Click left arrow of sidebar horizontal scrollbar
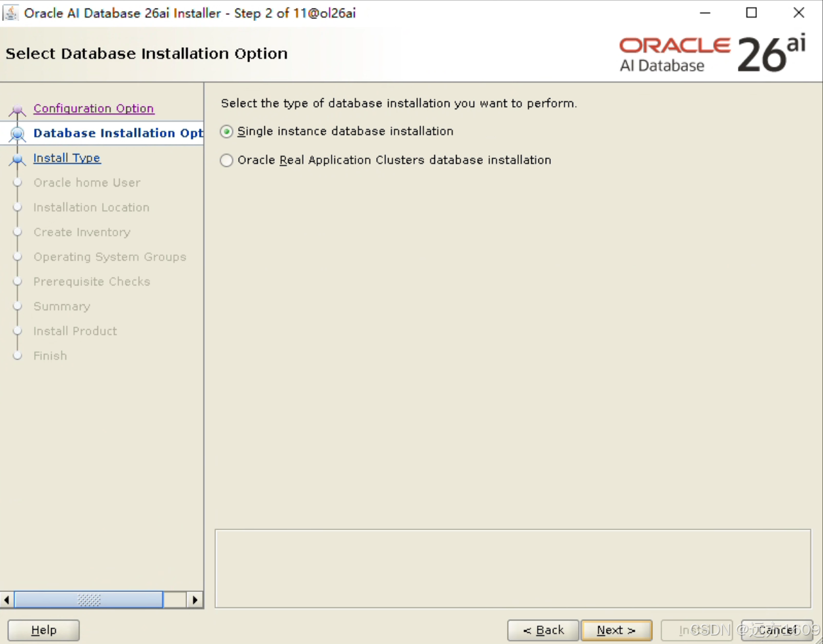The image size is (823, 644). [x=7, y=599]
